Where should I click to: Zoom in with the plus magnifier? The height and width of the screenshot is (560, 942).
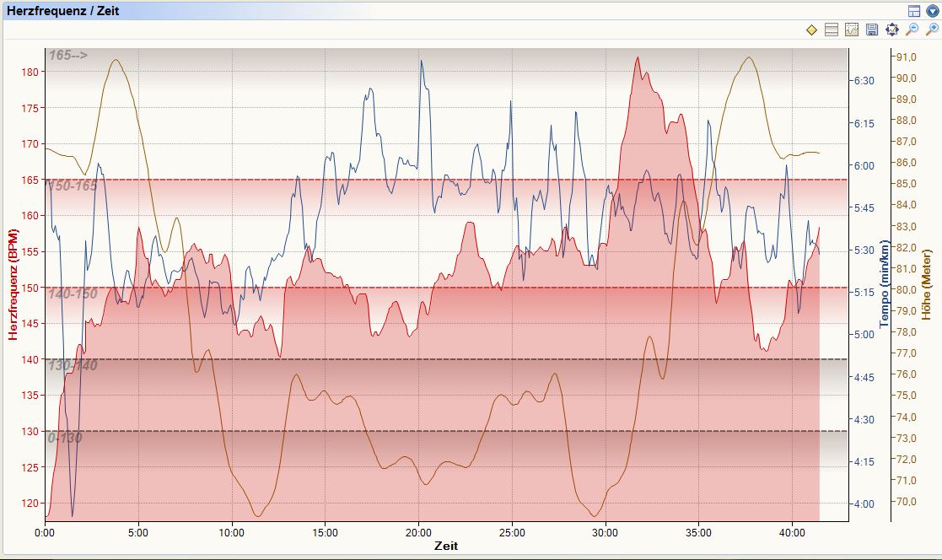[932, 30]
